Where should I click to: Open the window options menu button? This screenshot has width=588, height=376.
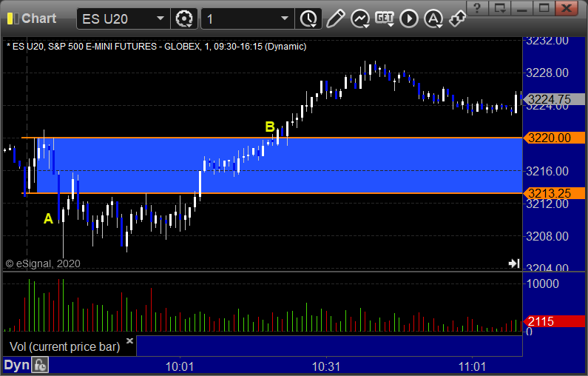pyautogui.click(x=500, y=8)
